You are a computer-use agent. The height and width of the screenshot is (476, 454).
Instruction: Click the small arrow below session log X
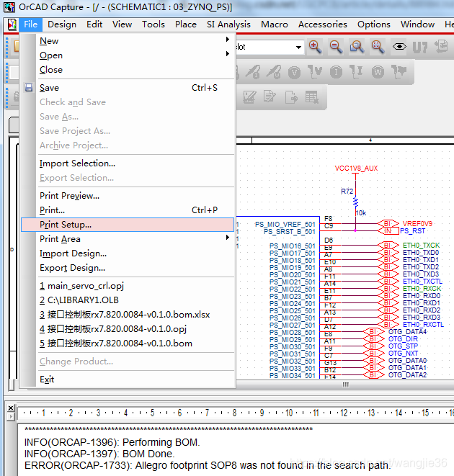coord(11,416)
